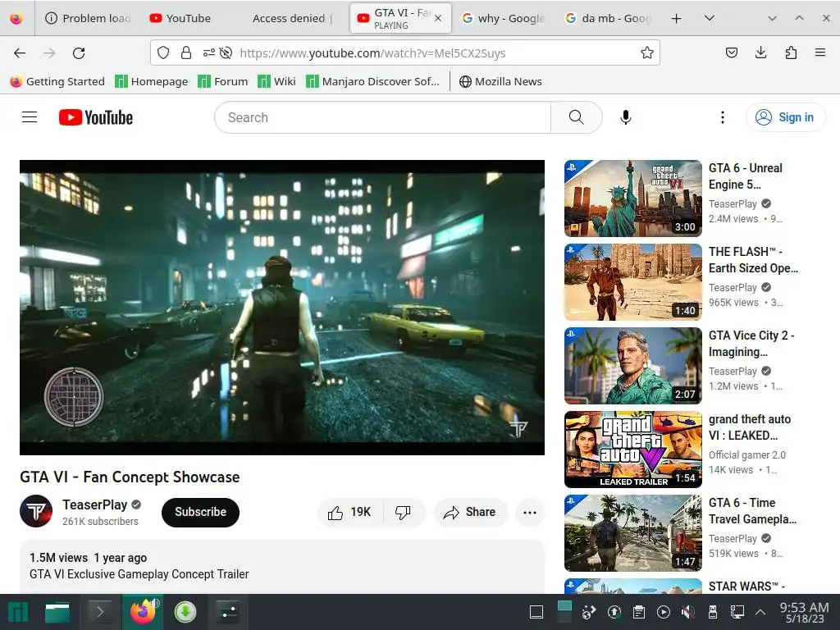Activate the Firefox taskbar entry
This screenshot has width=840, height=630.
[143, 612]
